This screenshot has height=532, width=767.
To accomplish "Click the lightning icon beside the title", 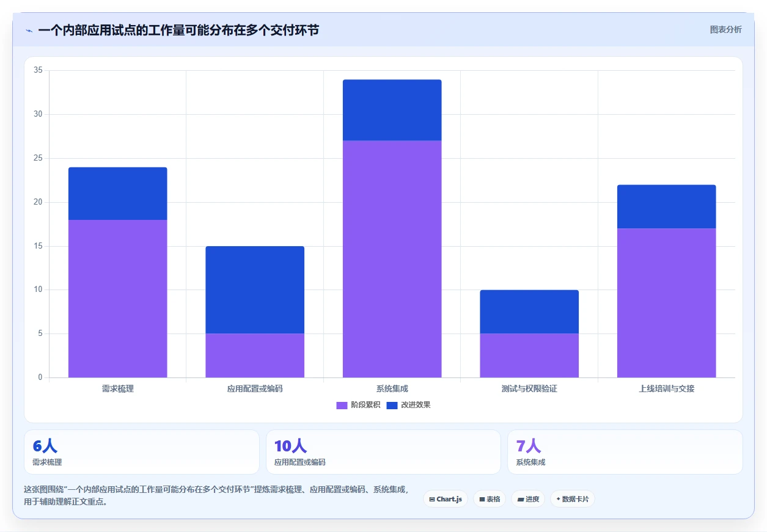I will (x=29, y=31).
